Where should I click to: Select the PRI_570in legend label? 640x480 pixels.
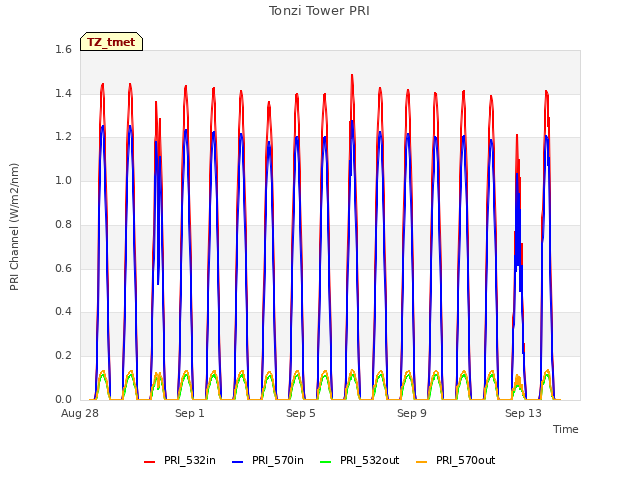point(278,460)
